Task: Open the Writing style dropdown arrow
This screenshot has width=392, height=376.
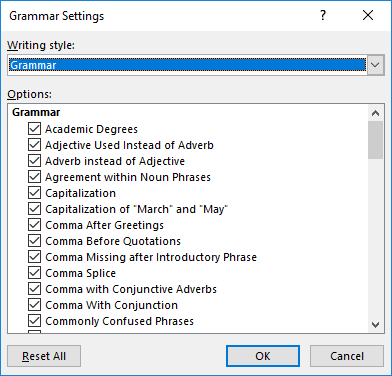Action: (x=375, y=65)
